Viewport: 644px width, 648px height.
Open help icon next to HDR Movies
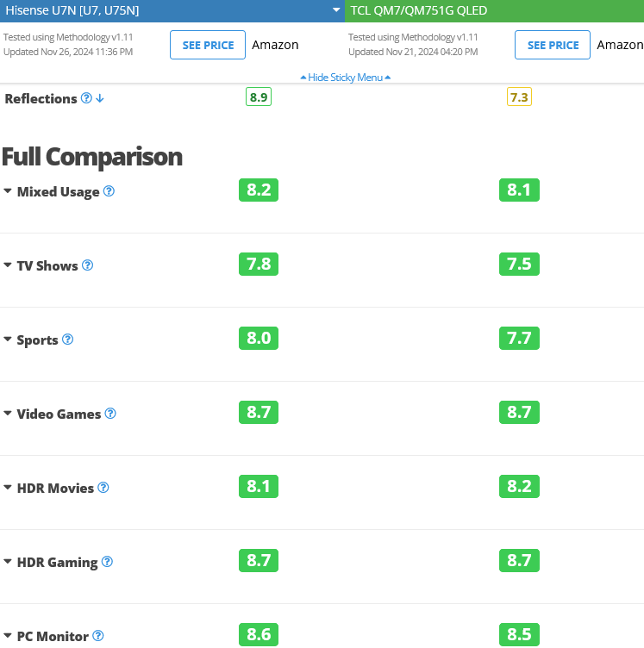click(103, 487)
